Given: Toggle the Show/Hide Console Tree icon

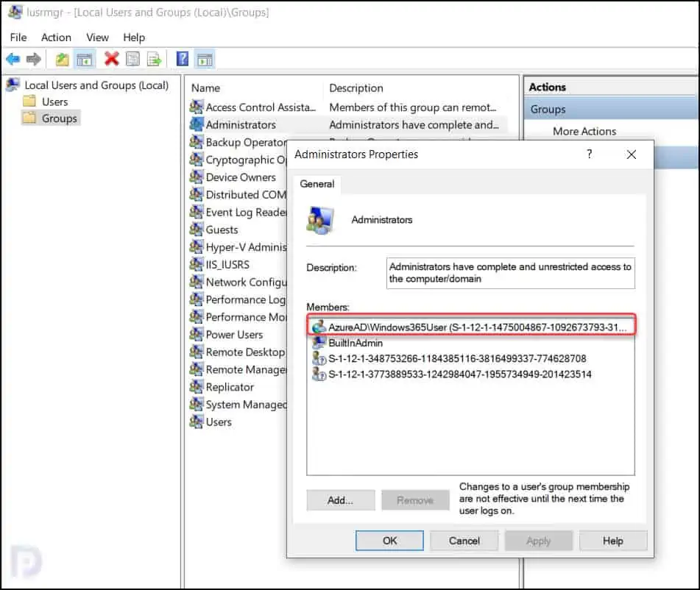Looking at the screenshot, I should (x=84, y=59).
